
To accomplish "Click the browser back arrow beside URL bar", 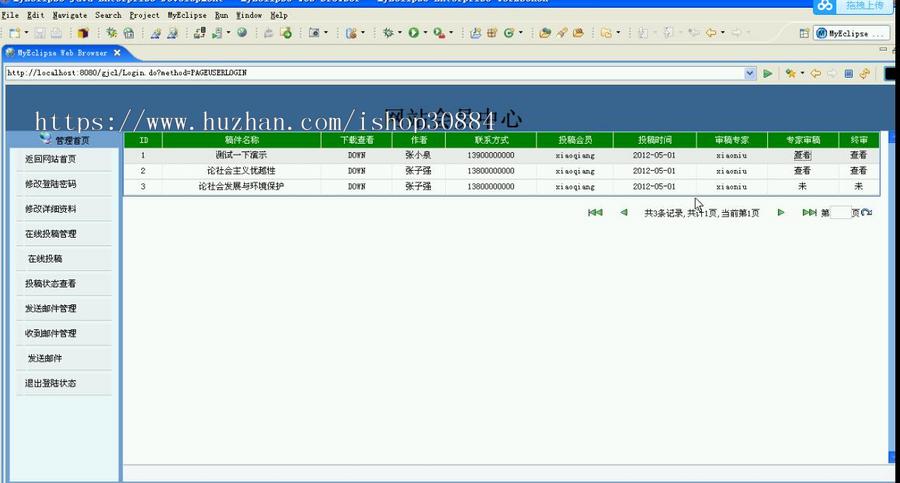I will point(815,74).
